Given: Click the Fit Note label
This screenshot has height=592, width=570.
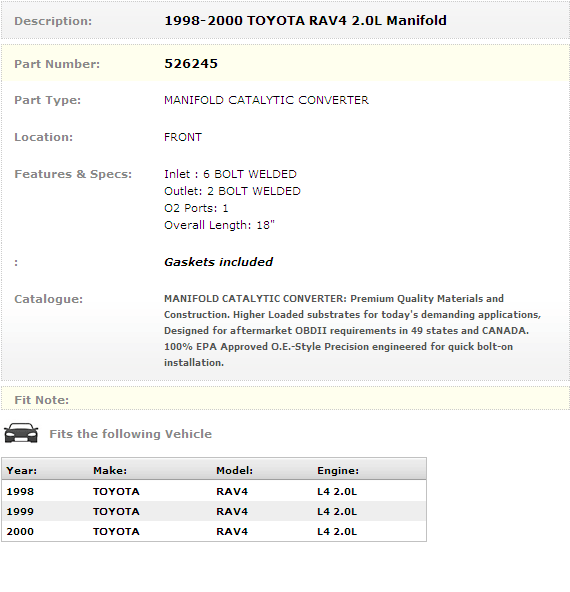Looking at the screenshot, I should tap(42, 400).
